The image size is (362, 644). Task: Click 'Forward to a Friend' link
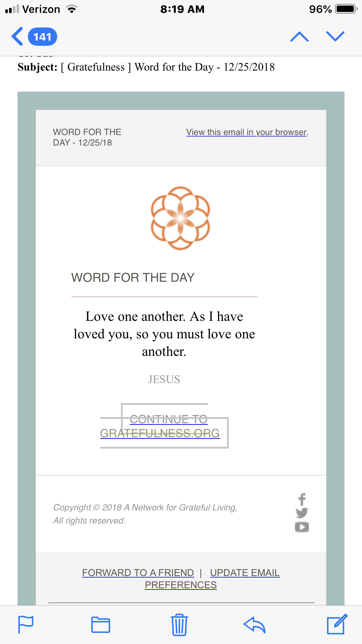138,573
